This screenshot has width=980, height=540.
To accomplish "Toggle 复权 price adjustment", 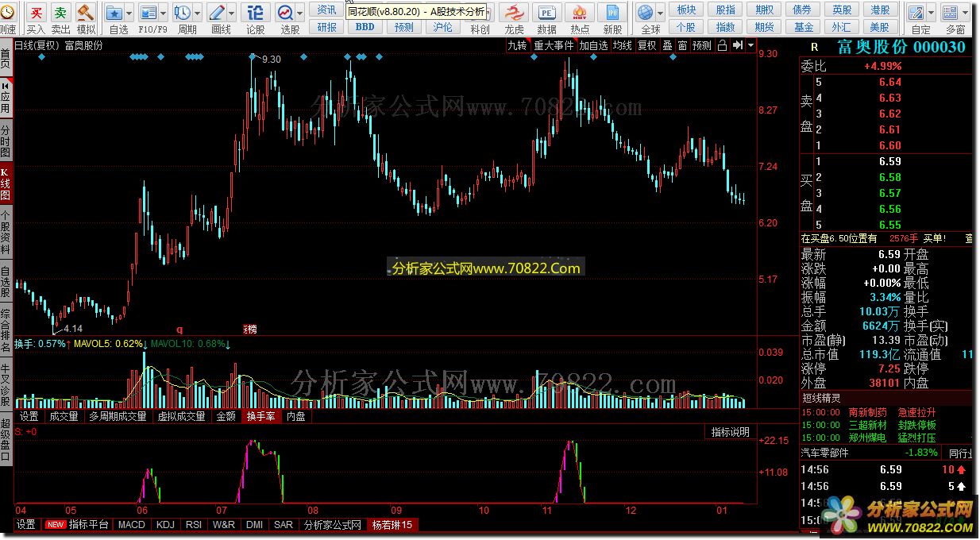I will pyautogui.click(x=646, y=45).
